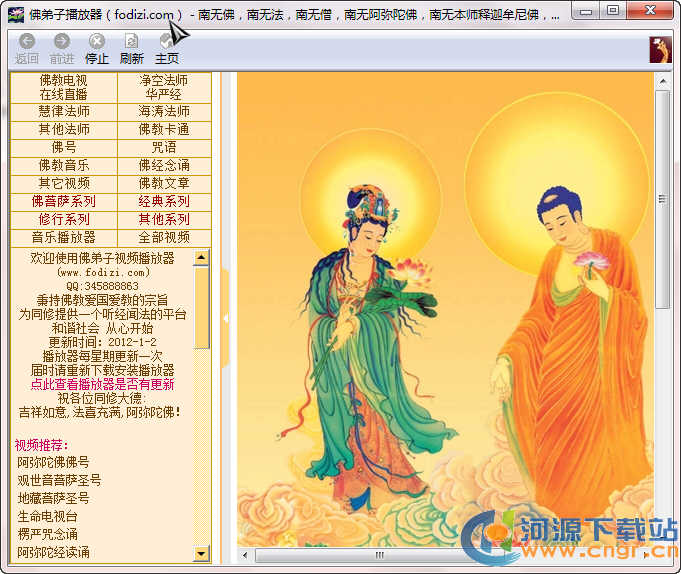The height and width of the screenshot is (574, 681).
Task: Click the lotus app icon in title bar
Action: coord(16,15)
